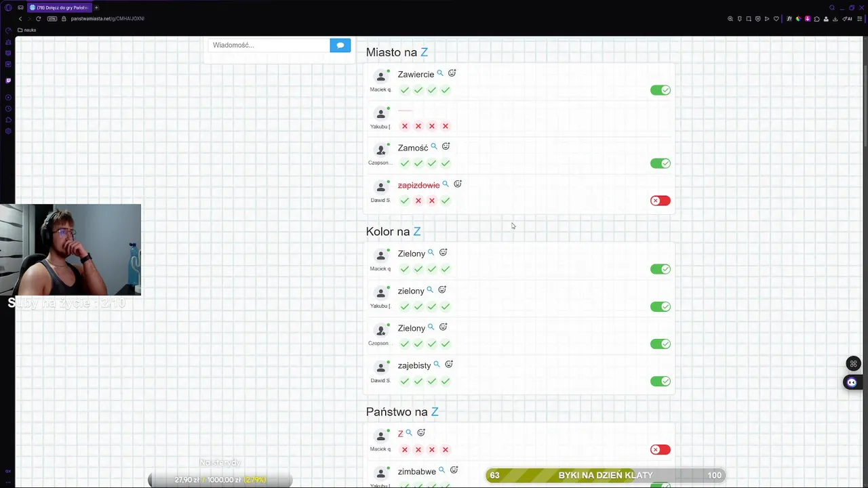Image resolution: width=868 pixels, height=488 pixels.
Task: Open emoji reactions for Zamość answer
Action: [446, 146]
